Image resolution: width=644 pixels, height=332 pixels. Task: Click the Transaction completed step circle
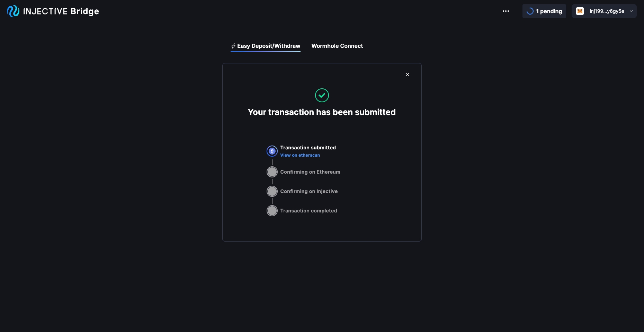click(272, 211)
